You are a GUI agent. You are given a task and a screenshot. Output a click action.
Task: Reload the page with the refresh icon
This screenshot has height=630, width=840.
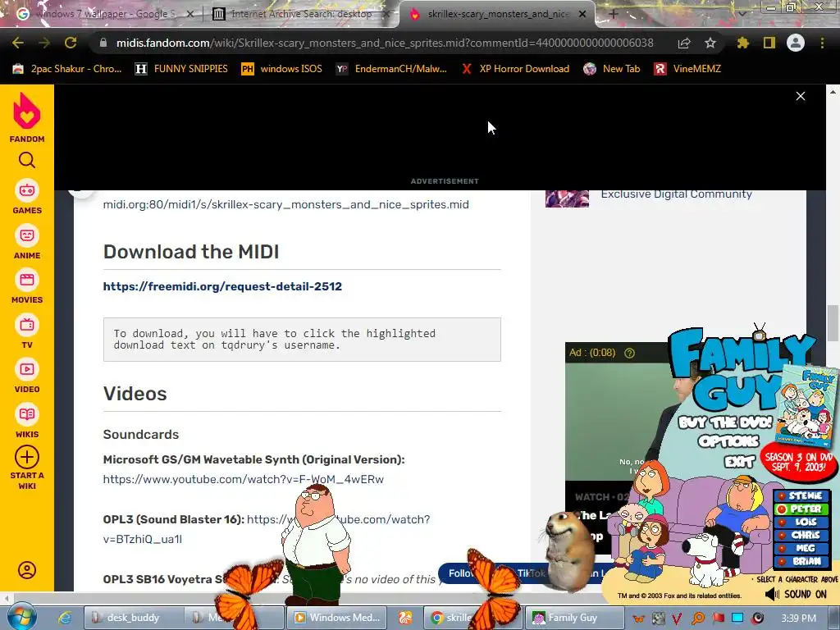[71, 43]
